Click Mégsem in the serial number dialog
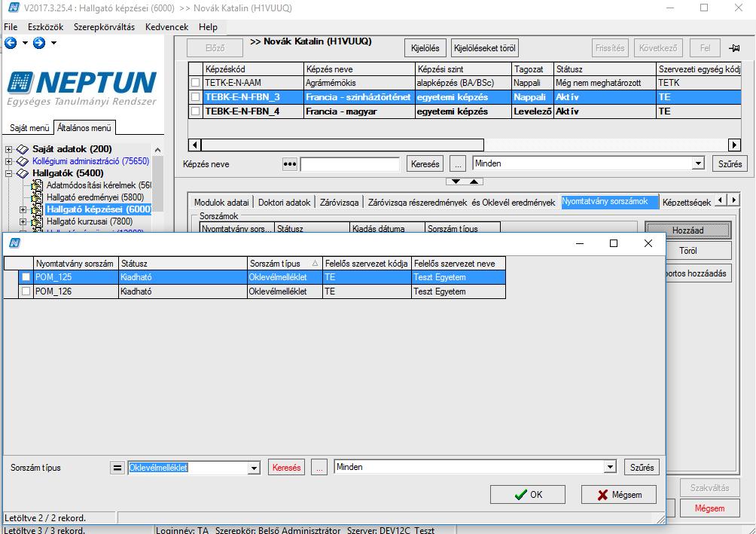Screen dimensions: 756x534 pyautogui.click(x=619, y=494)
